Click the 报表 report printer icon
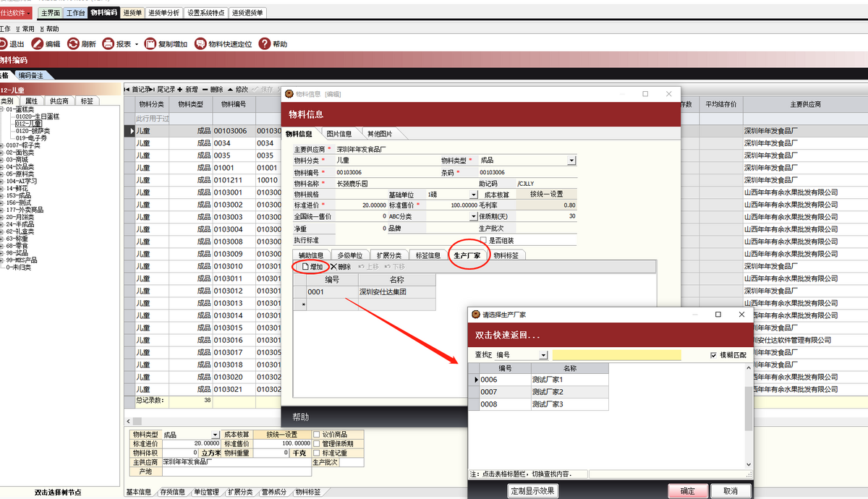Viewport: 868px width, 499px height. (x=108, y=44)
